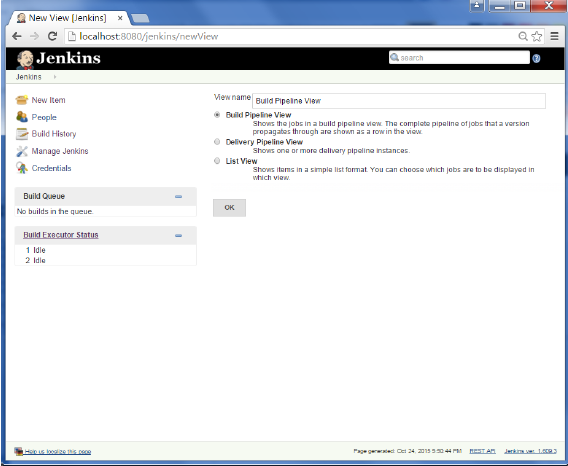Select the Build Pipeline View radio button
Viewport: 568px width, 466px height.
[x=217, y=115]
